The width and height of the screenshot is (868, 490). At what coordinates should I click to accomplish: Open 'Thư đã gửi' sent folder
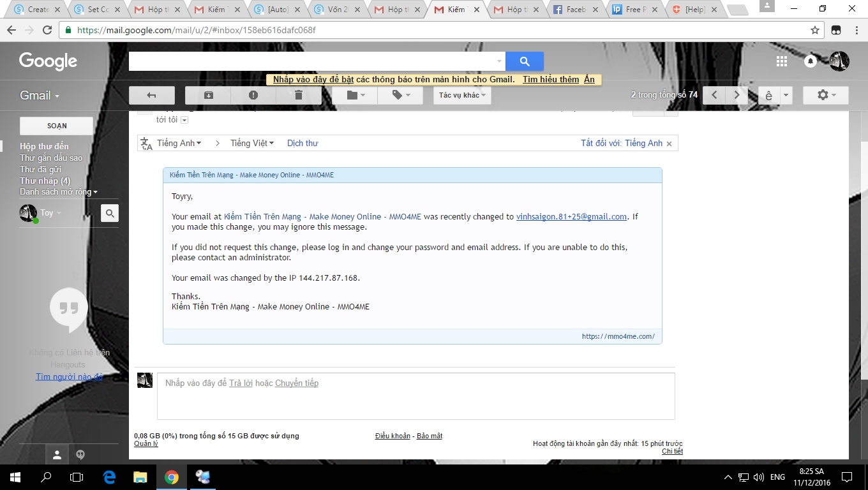(41, 170)
